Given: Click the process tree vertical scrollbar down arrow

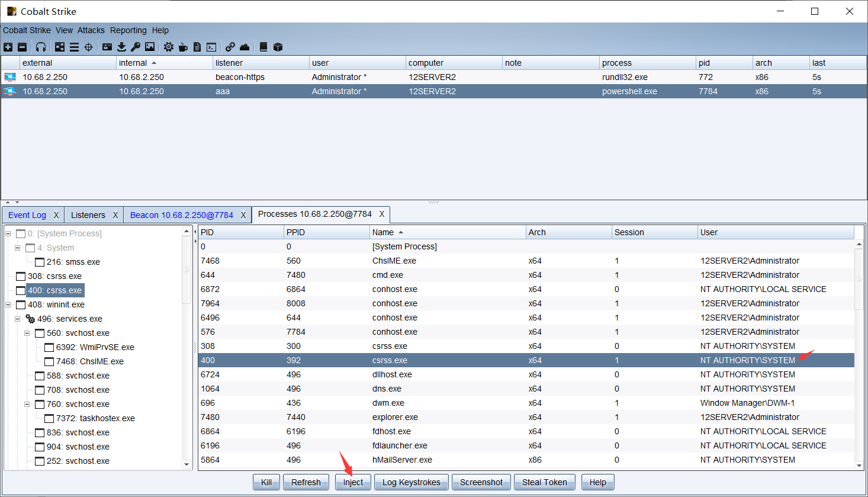Looking at the screenshot, I should 187,465.
